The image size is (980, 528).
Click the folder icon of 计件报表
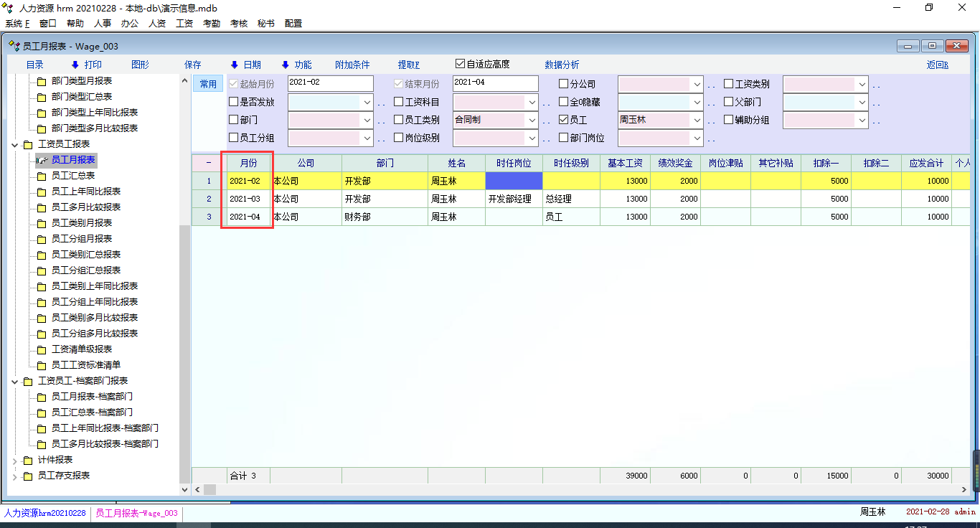click(28, 460)
